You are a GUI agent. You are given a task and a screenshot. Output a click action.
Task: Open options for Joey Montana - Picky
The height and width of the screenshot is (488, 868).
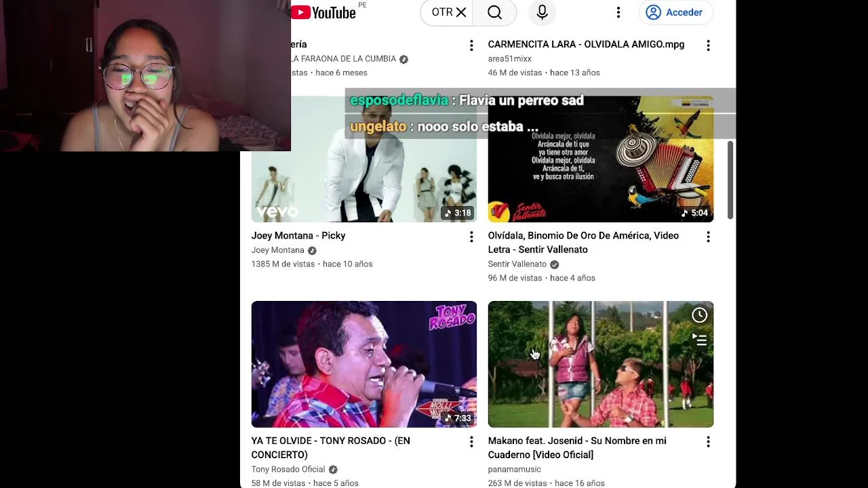471,237
